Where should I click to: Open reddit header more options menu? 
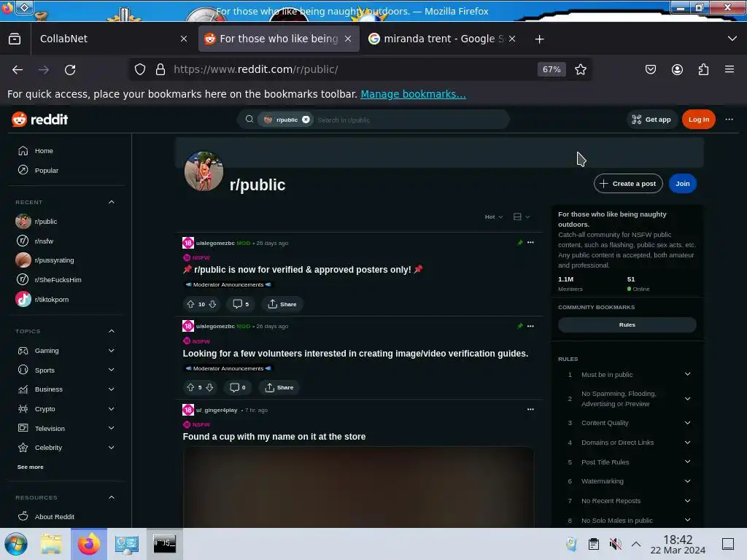729,120
